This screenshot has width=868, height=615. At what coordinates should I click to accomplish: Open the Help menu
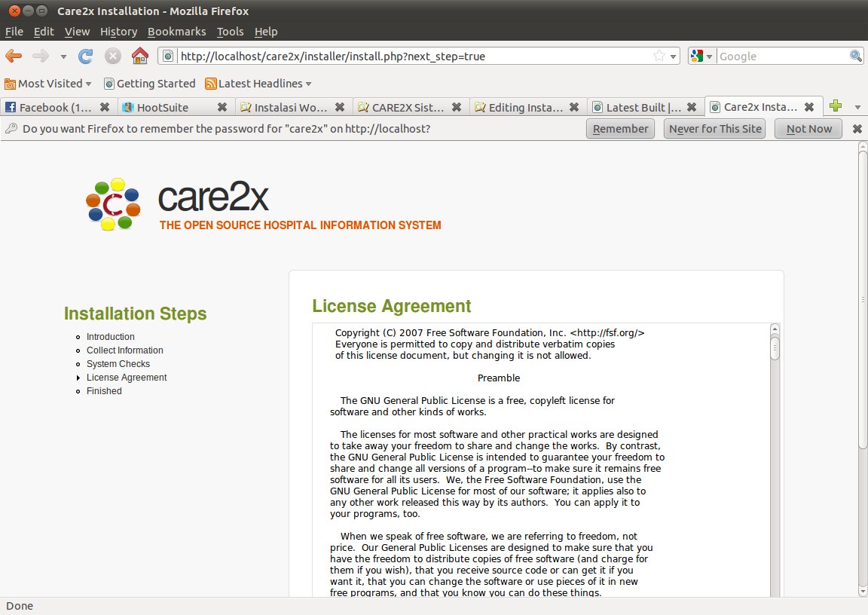[266, 32]
